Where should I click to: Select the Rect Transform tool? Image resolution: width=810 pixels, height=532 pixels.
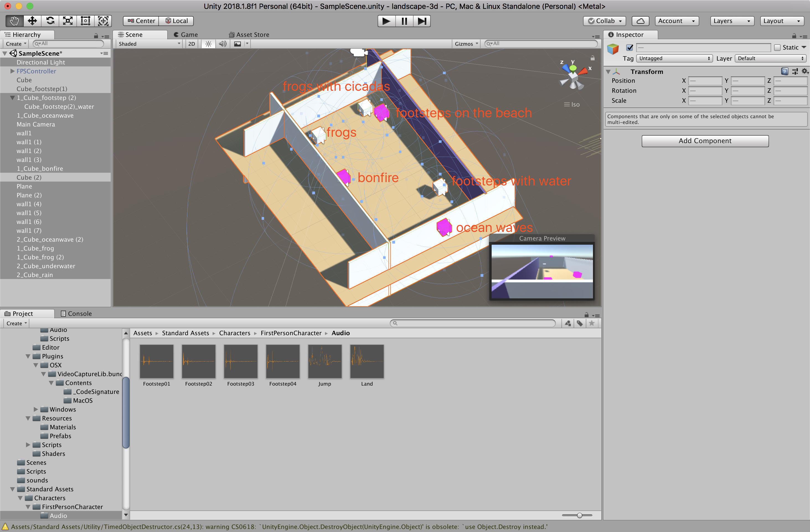point(86,21)
